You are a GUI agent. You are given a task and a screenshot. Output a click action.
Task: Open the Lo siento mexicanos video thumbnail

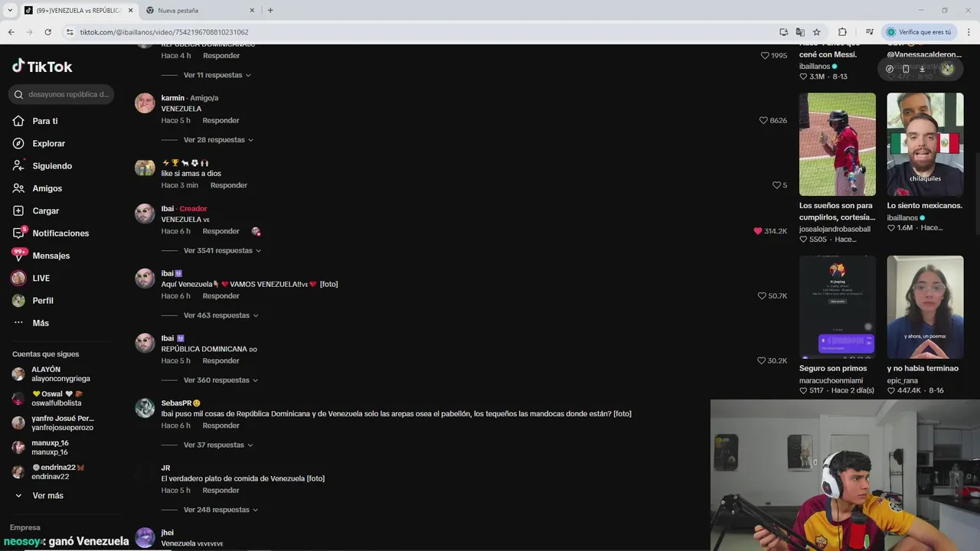click(x=925, y=144)
